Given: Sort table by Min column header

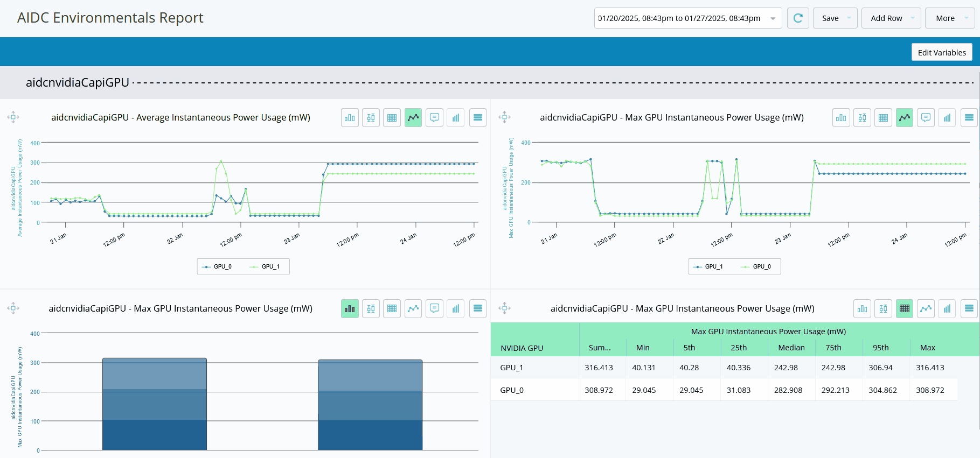Looking at the screenshot, I should (643, 348).
